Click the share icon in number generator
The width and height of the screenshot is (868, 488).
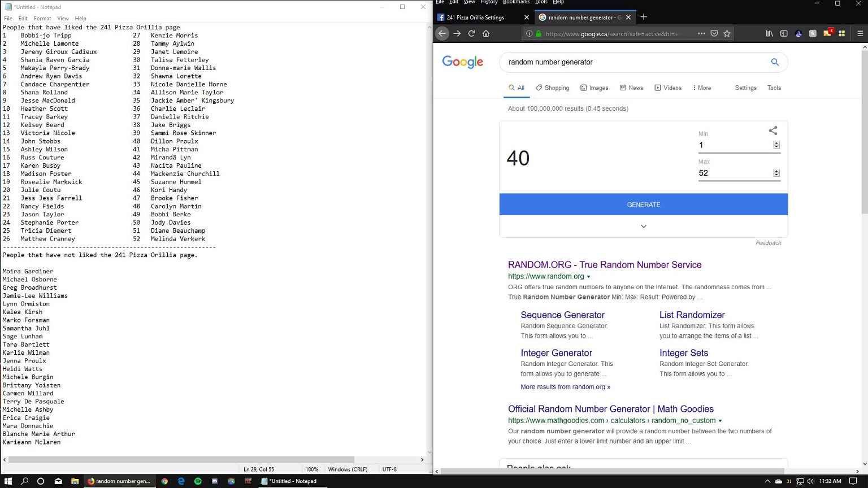point(773,130)
